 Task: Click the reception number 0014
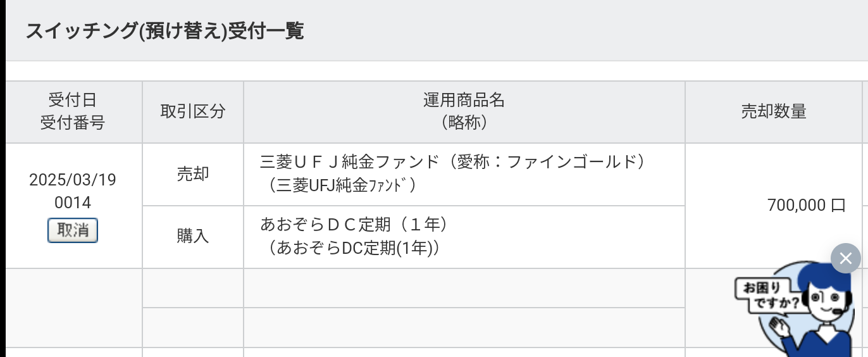point(73,203)
